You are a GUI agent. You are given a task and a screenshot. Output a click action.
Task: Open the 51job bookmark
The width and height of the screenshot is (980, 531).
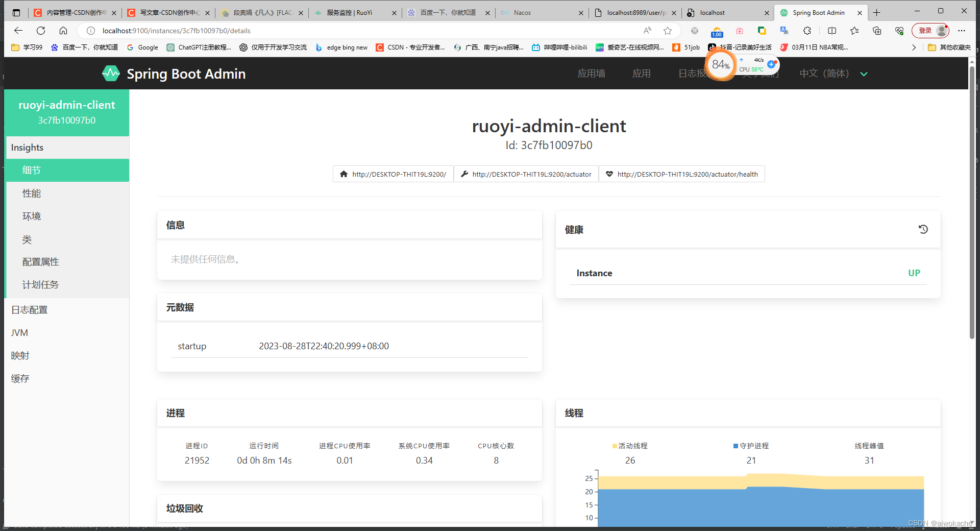pos(686,47)
